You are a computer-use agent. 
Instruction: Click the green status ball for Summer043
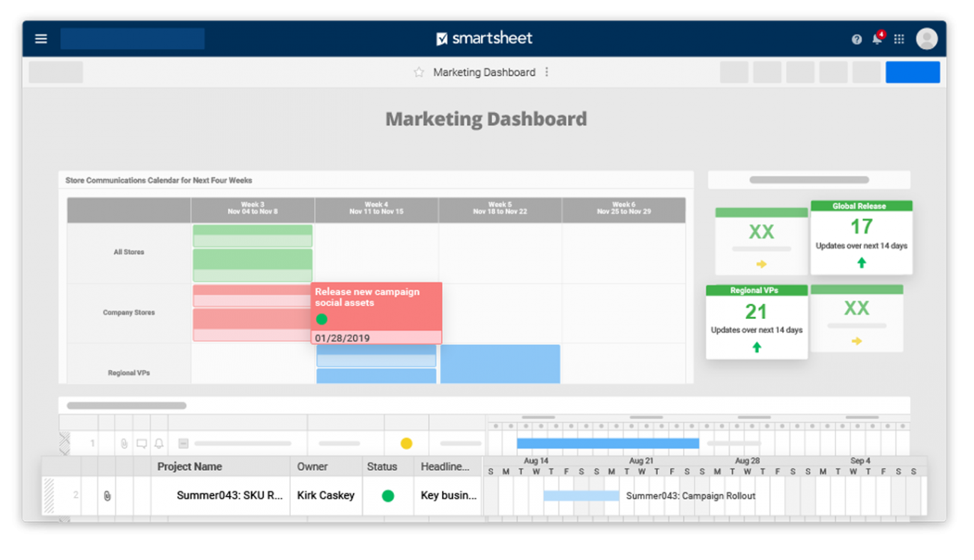click(x=387, y=495)
